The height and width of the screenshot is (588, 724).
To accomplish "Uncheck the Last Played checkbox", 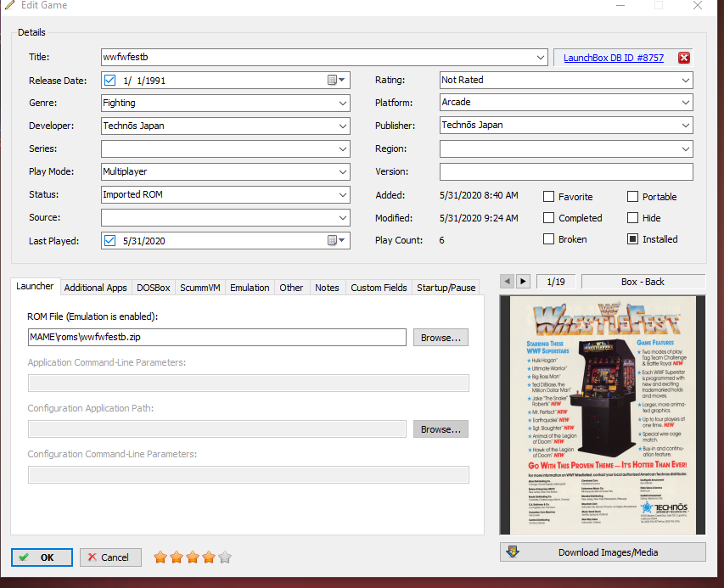I will 109,240.
